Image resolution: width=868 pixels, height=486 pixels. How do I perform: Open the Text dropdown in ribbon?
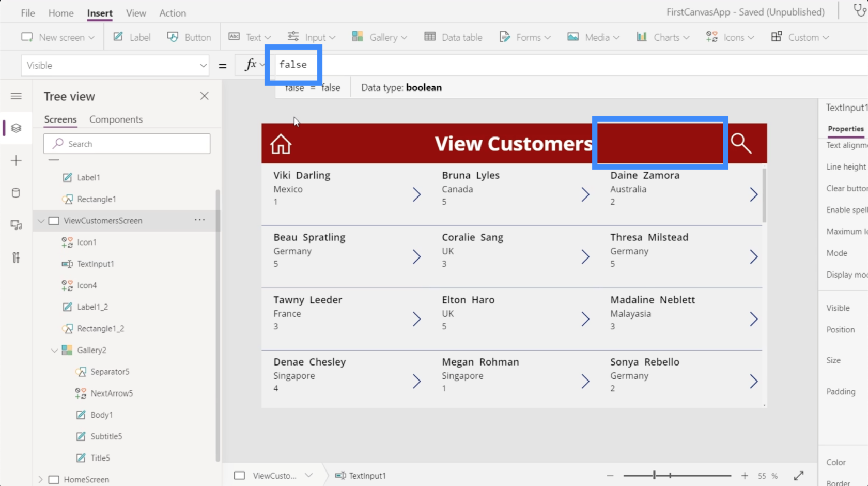[250, 37]
